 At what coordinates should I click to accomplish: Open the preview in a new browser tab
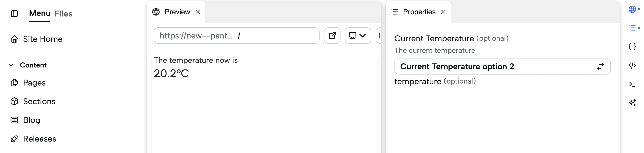332,35
